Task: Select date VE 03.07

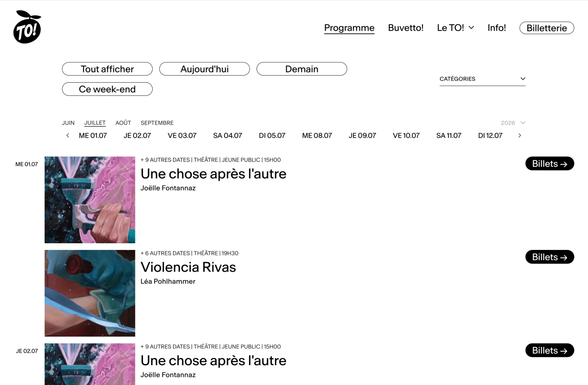Action: 182,136
